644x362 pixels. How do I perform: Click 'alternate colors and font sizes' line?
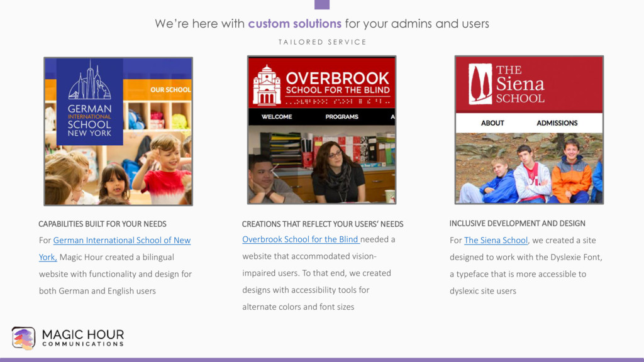click(298, 307)
